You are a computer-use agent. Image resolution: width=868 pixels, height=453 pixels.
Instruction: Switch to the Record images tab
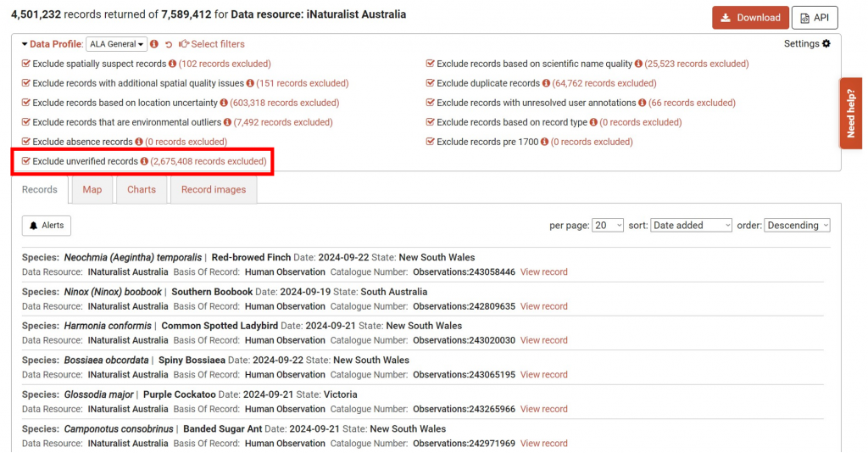point(214,190)
